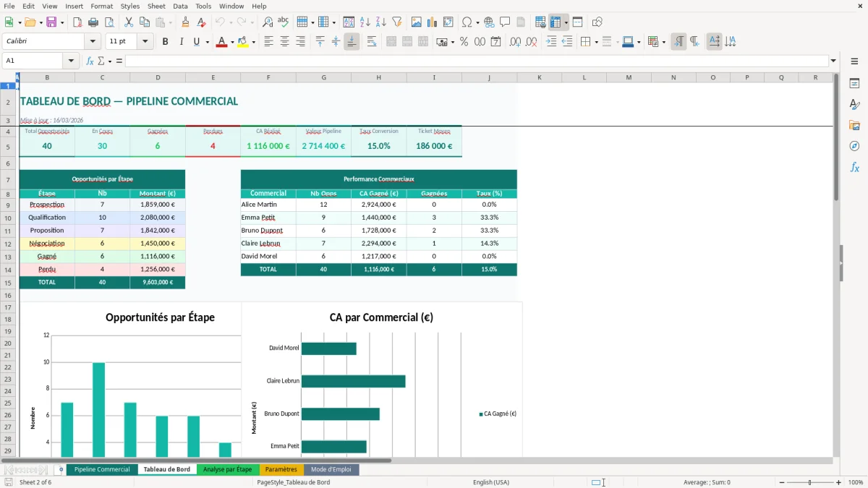This screenshot has height=488, width=868.
Task: Click column D header
Action: [x=158, y=77]
